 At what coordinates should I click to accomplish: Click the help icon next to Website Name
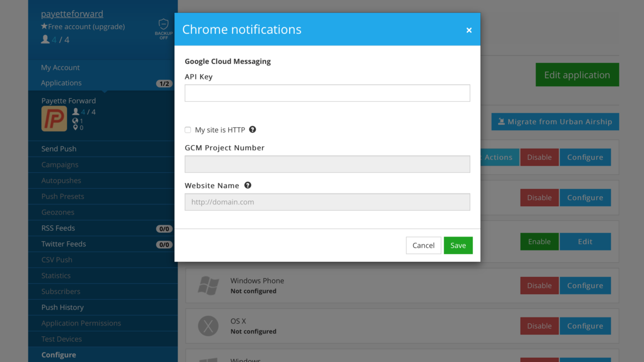247,185
